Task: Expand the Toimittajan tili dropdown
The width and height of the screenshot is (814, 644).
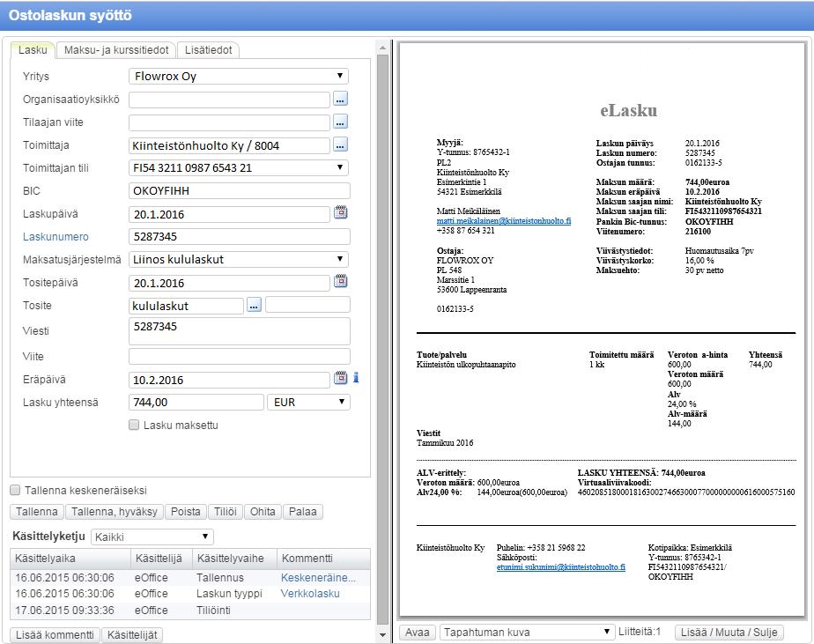Action: coord(239,167)
